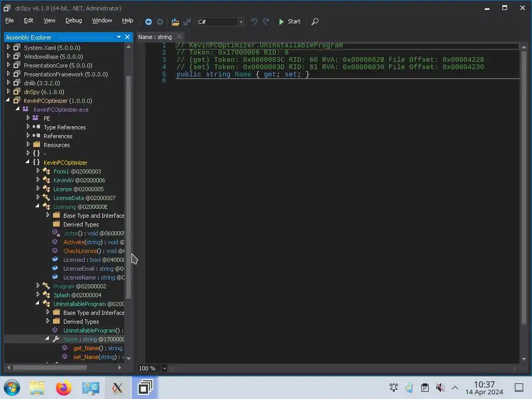Open File Explorer from the taskbar
The image size is (532, 399).
click(37, 388)
